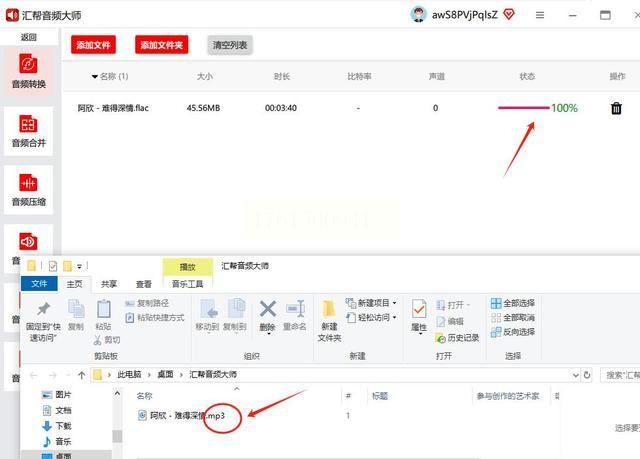Click the explorer search box
640x459 pixels.
click(620, 375)
